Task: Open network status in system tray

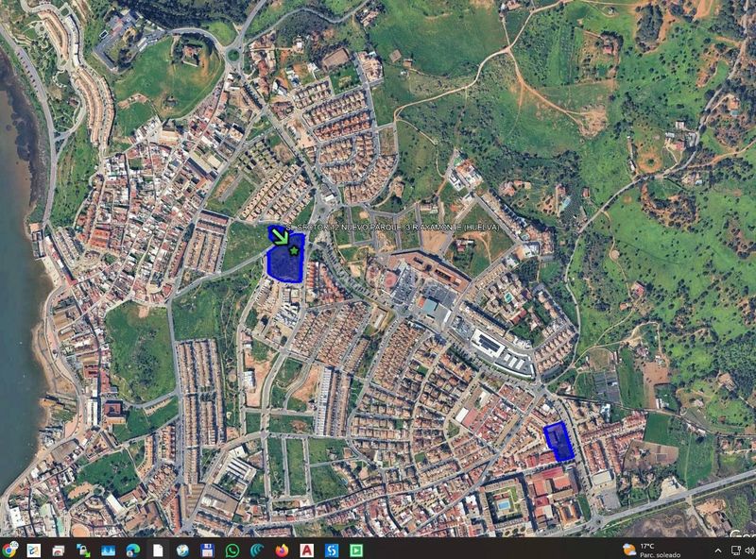Action: click(x=736, y=551)
